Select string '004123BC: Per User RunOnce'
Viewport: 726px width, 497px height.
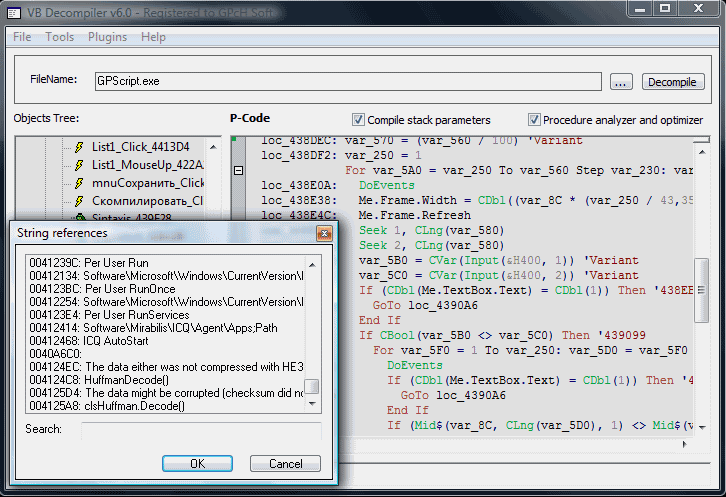click(102, 289)
